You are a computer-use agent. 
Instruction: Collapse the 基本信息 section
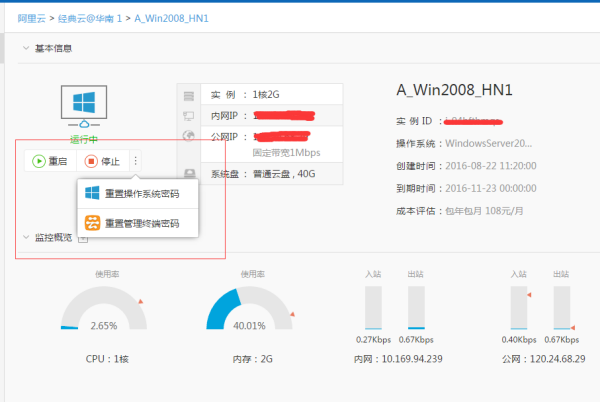click(x=26, y=48)
